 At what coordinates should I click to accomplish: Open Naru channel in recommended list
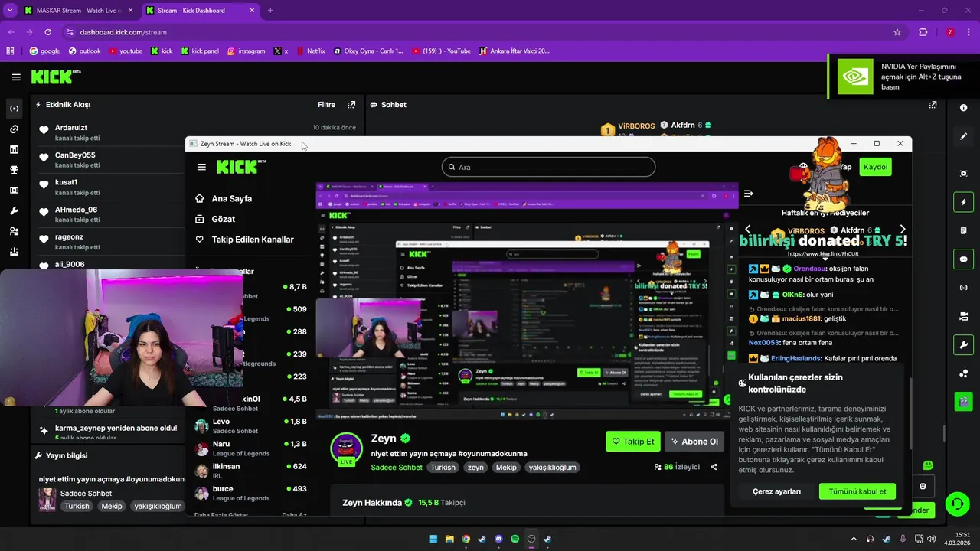[x=250, y=448]
